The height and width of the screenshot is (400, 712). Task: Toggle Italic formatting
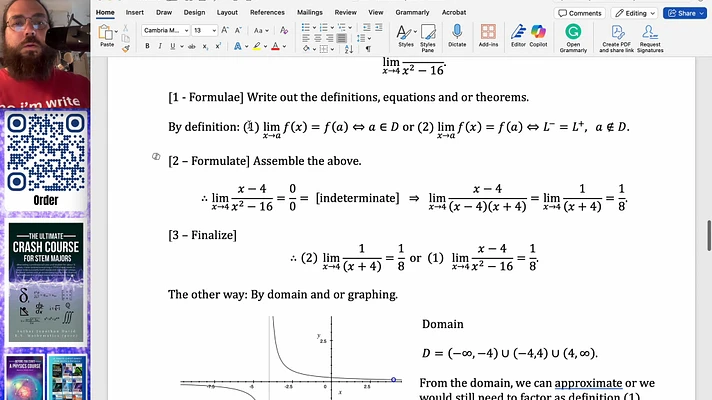(x=160, y=46)
